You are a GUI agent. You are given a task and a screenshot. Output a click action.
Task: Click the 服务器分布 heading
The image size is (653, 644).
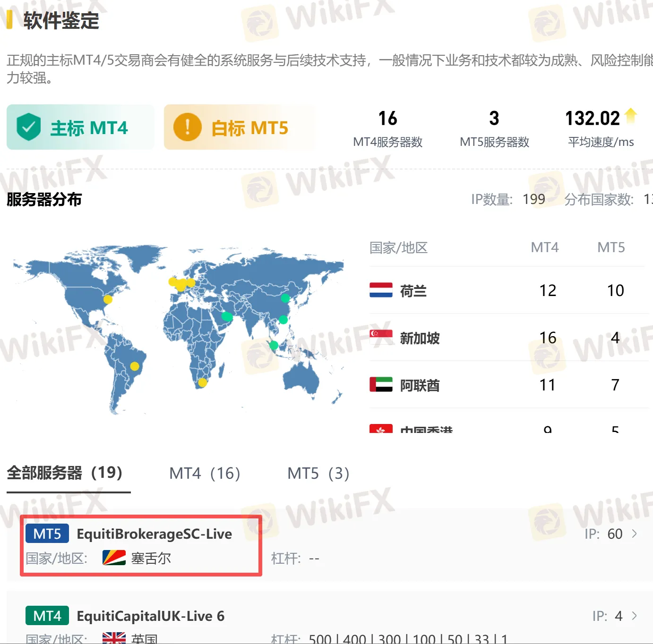(x=44, y=199)
